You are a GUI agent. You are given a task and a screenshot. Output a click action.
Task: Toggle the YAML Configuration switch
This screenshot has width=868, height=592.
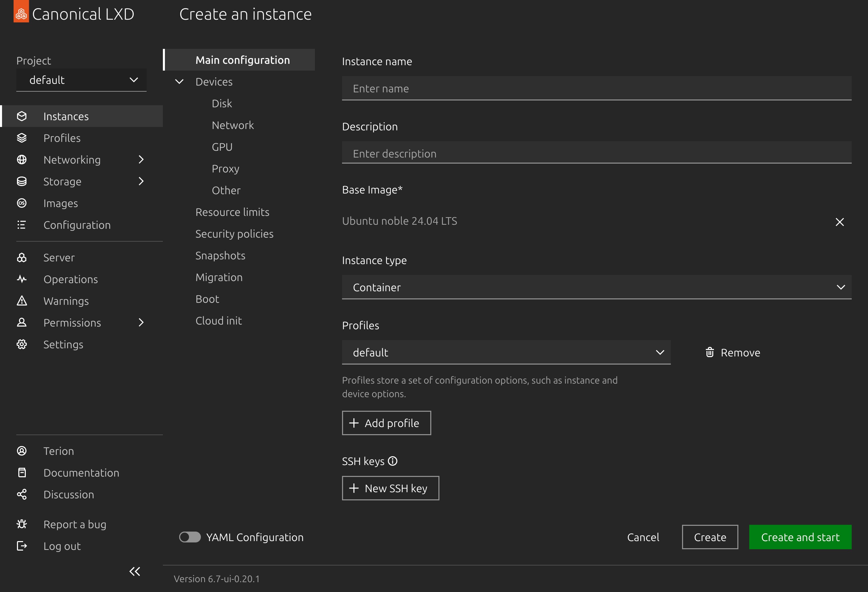coord(190,537)
